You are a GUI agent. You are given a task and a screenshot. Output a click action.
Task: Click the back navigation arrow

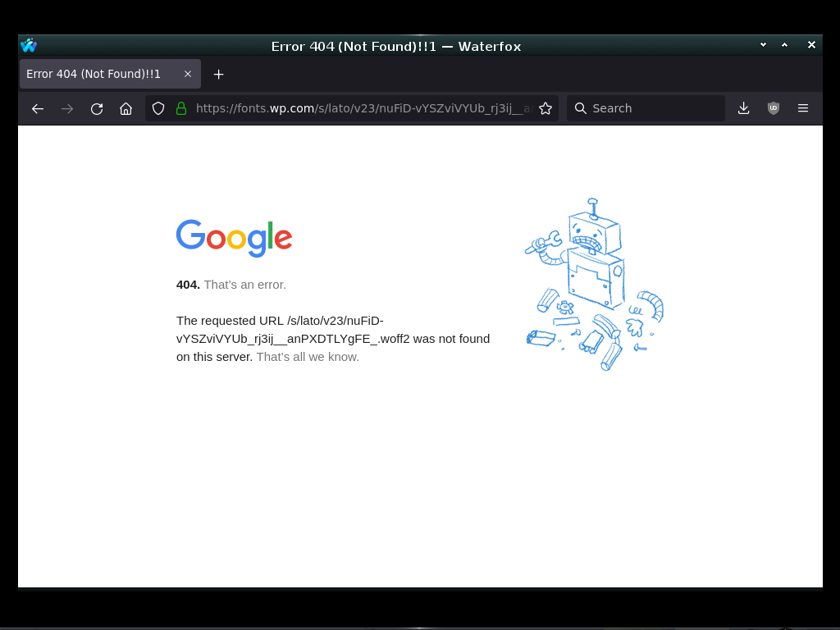(x=38, y=107)
